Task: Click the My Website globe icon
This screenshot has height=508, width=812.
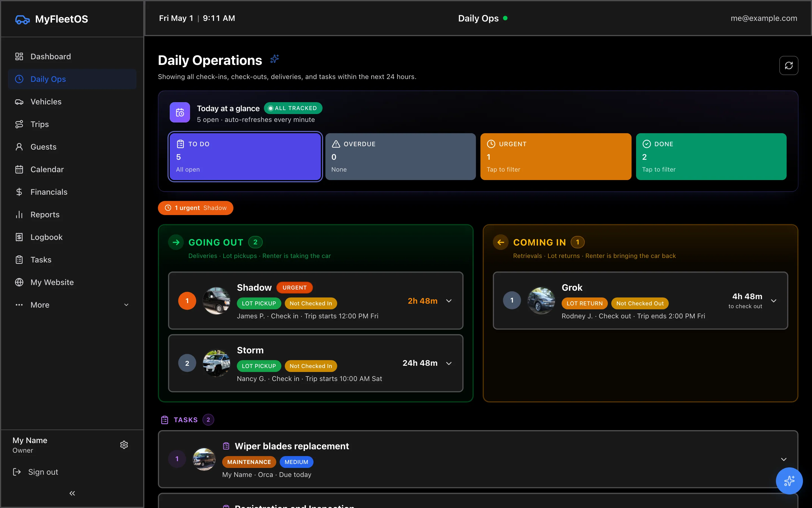Action: point(19,282)
